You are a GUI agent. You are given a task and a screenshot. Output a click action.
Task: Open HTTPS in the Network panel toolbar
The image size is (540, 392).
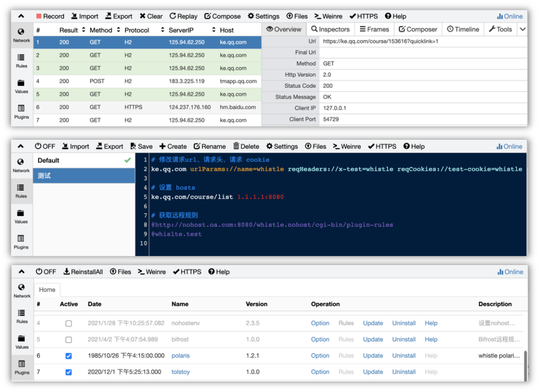[363, 16]
